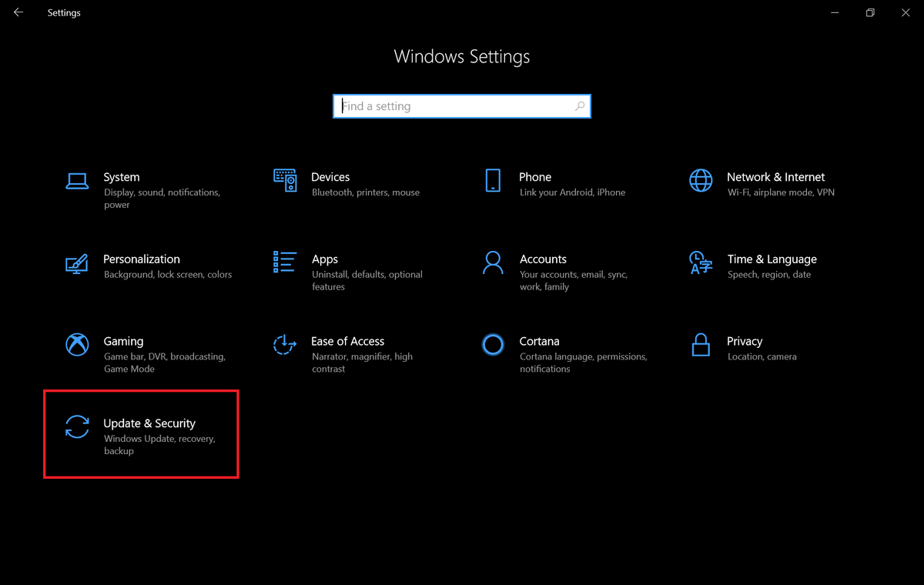Image resolution: width=924 pixels, height=585 pixels.
Task: Select the Cortana circle icon
Action: pos(493,345)
